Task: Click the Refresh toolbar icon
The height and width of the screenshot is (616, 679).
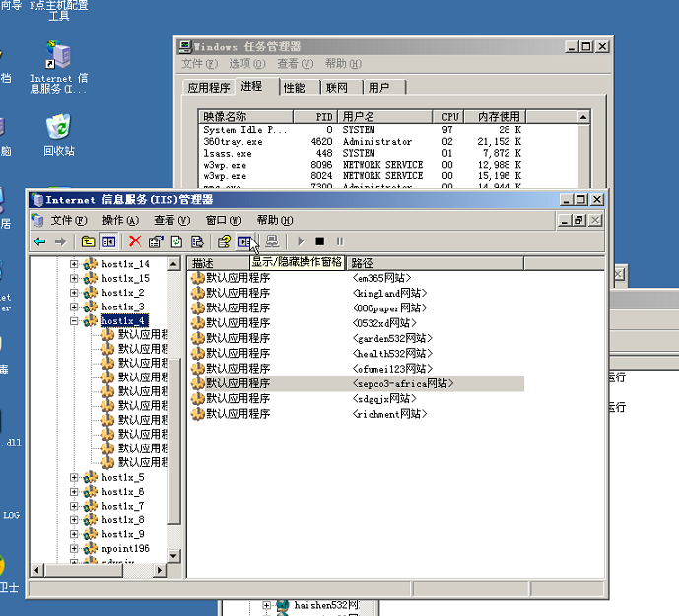Action: coord(176,241)
